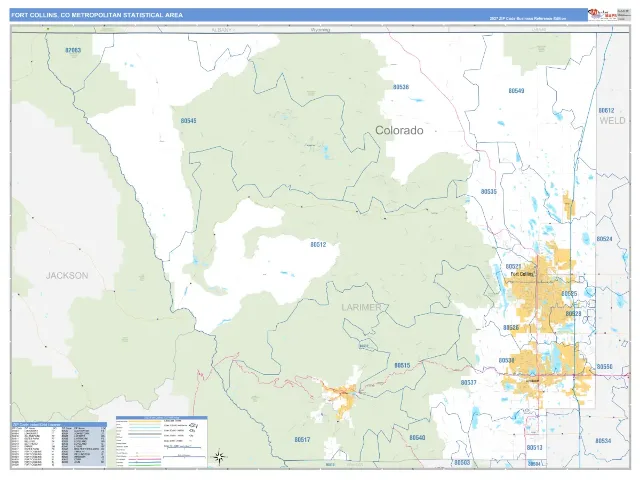640x480 pixels.
Task: Select ZIP code label 80504
Action: pyautogui.click(x=534, y=464)
